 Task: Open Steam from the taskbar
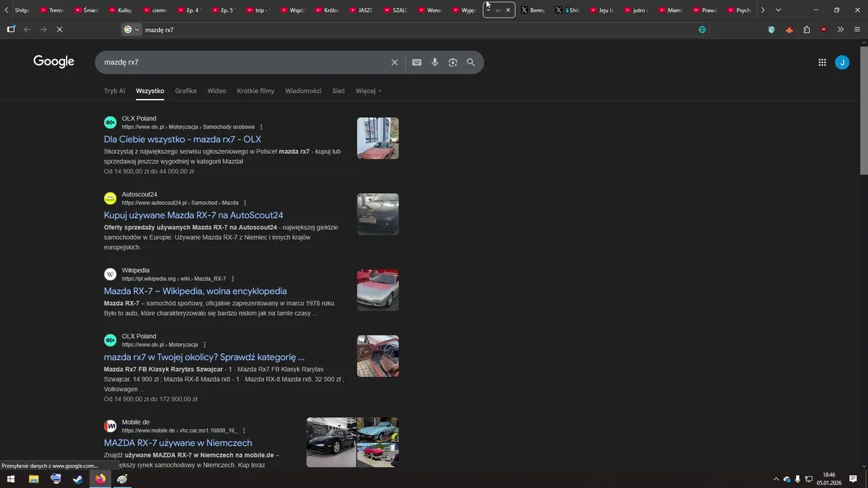[78, 479]
